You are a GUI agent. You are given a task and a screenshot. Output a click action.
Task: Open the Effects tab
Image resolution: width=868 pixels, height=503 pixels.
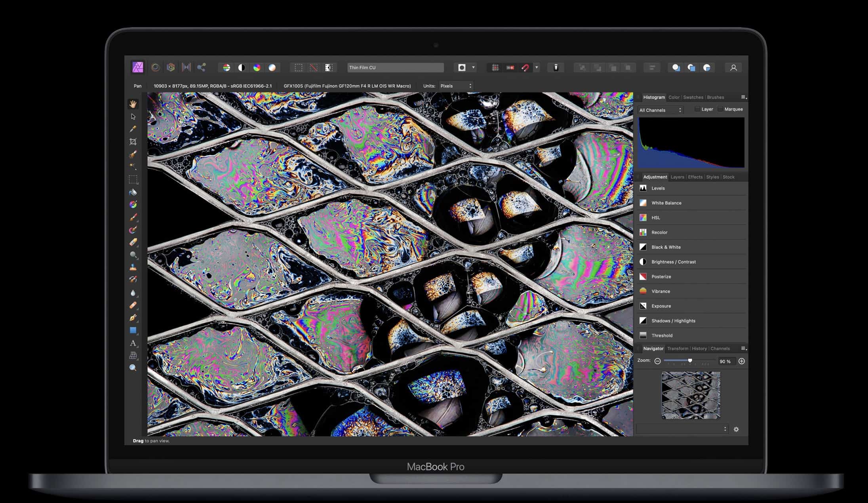695,177
